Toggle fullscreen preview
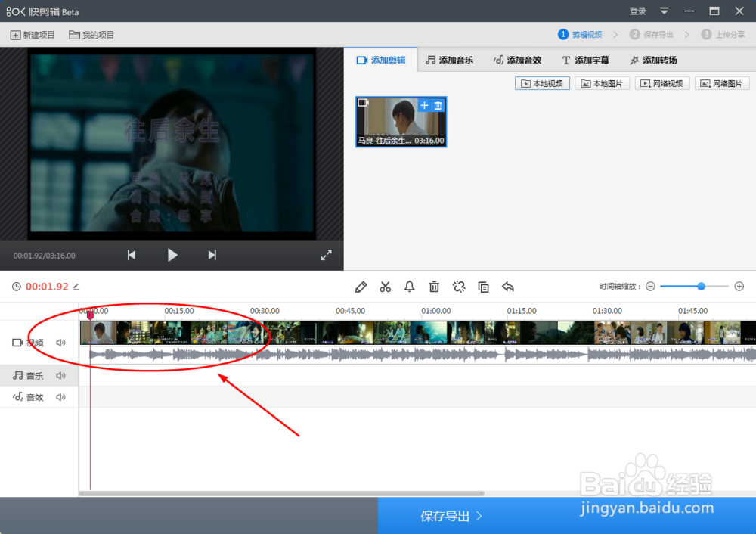Viewport: 756px width, 534px height. click(327, 255)
